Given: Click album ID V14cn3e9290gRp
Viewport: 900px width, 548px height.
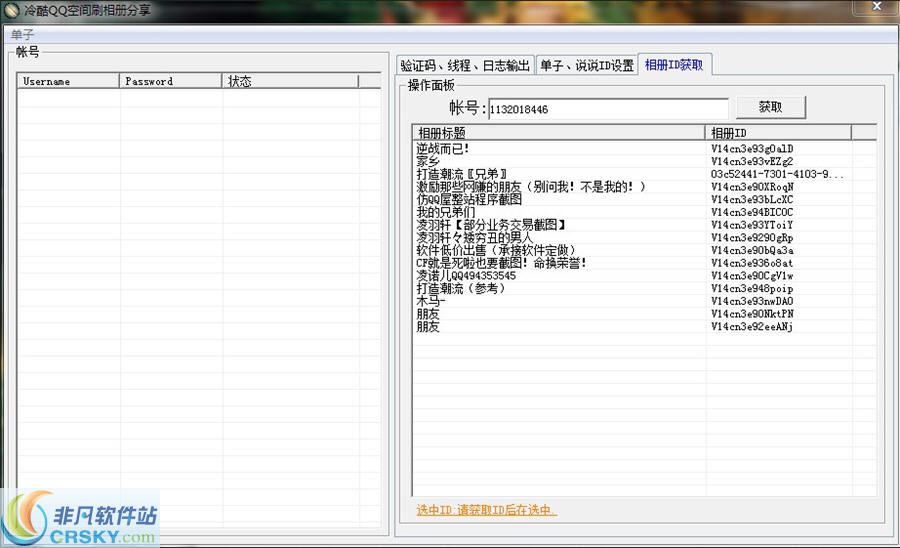Looking at the screenshot, I should point(752,238).
